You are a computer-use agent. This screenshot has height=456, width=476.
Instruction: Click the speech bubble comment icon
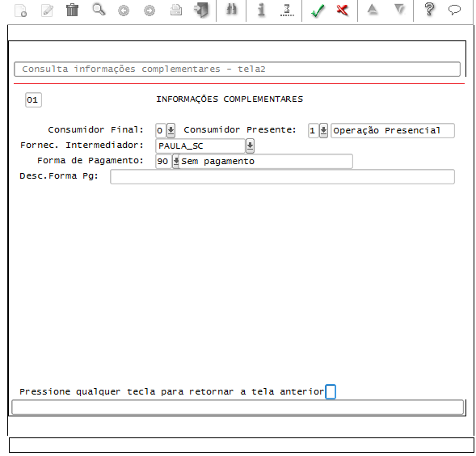[x=454, y=10]
